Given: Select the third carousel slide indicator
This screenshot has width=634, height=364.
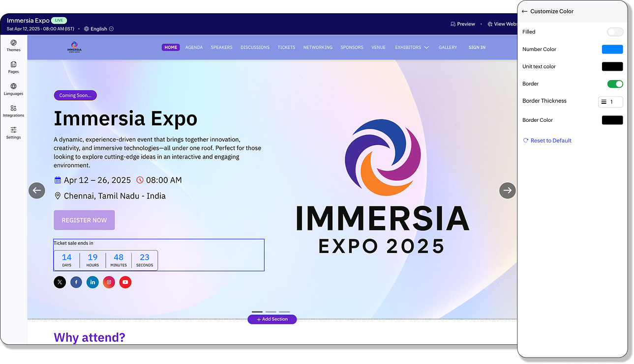Looking at the screenshot, I should [284, 312].
